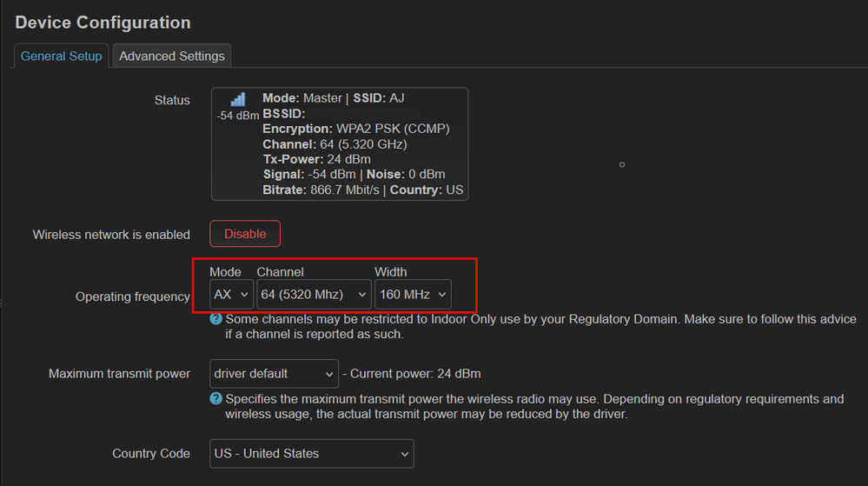Click the wireless signal strength bars icon

pos(238,100)
